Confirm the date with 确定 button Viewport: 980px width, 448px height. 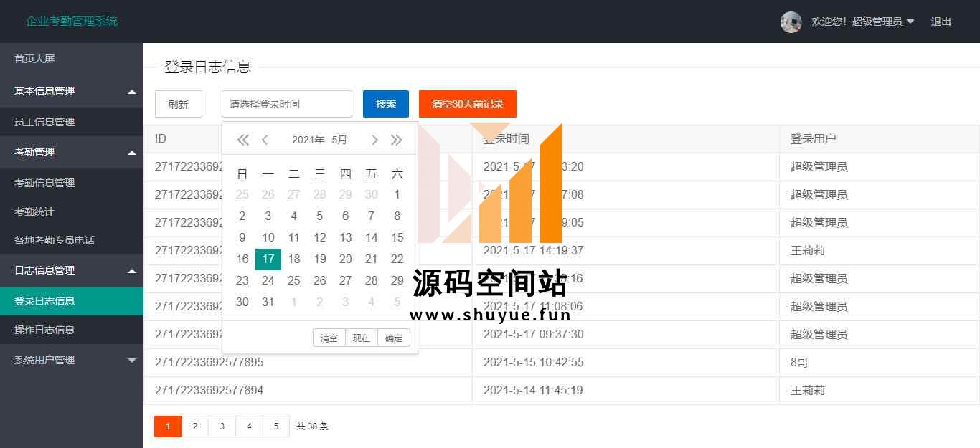[393, 338]
